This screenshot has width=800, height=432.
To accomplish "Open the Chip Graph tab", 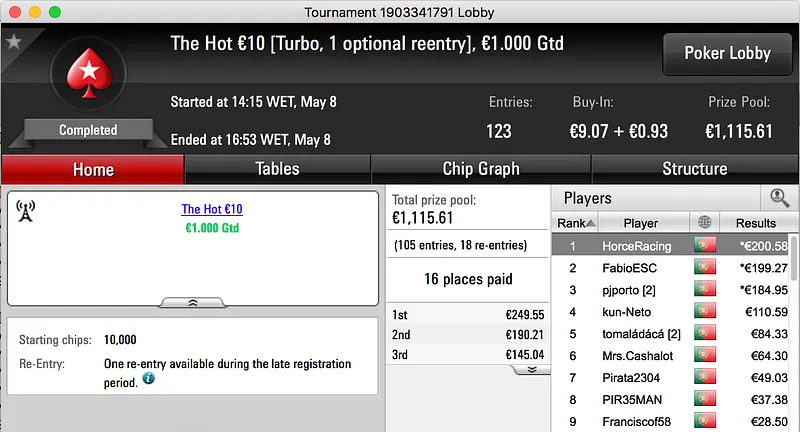I will pos(481,169).
